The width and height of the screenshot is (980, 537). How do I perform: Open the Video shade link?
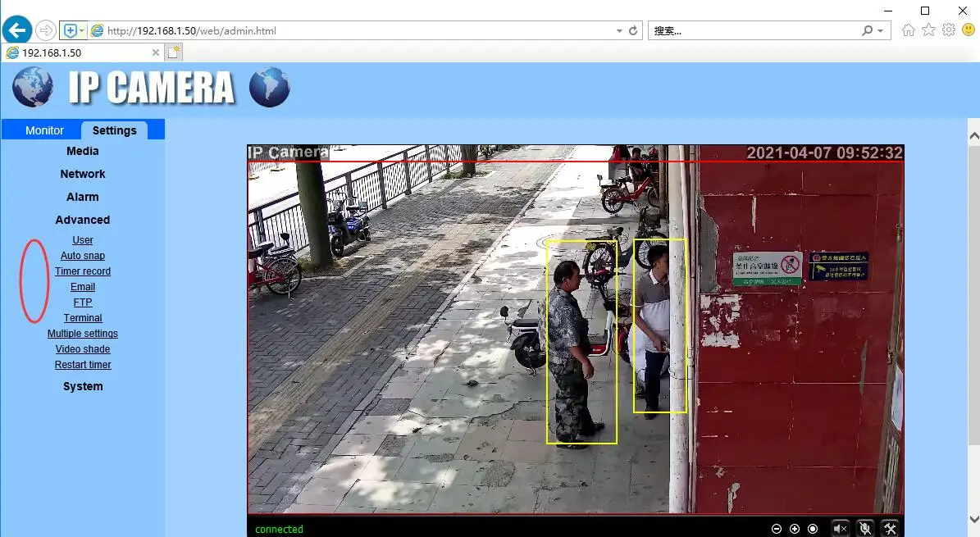pyautogui.click(x=83, y=349)
